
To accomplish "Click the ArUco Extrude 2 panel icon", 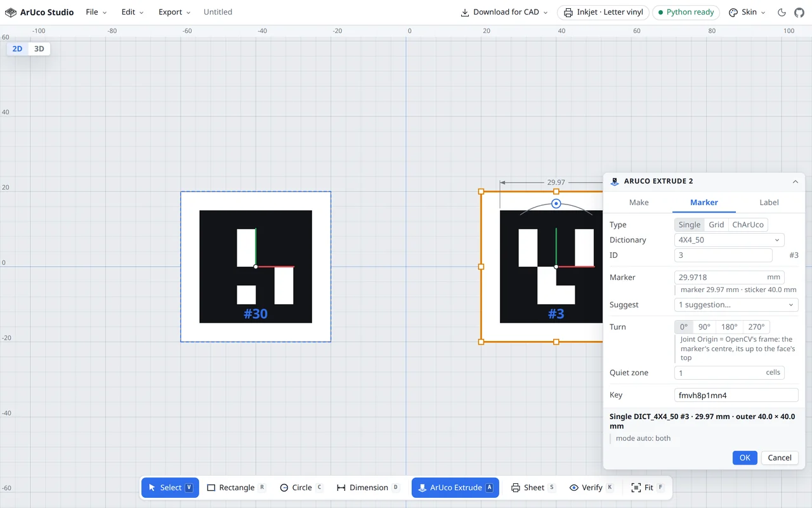I will (614, 182).
